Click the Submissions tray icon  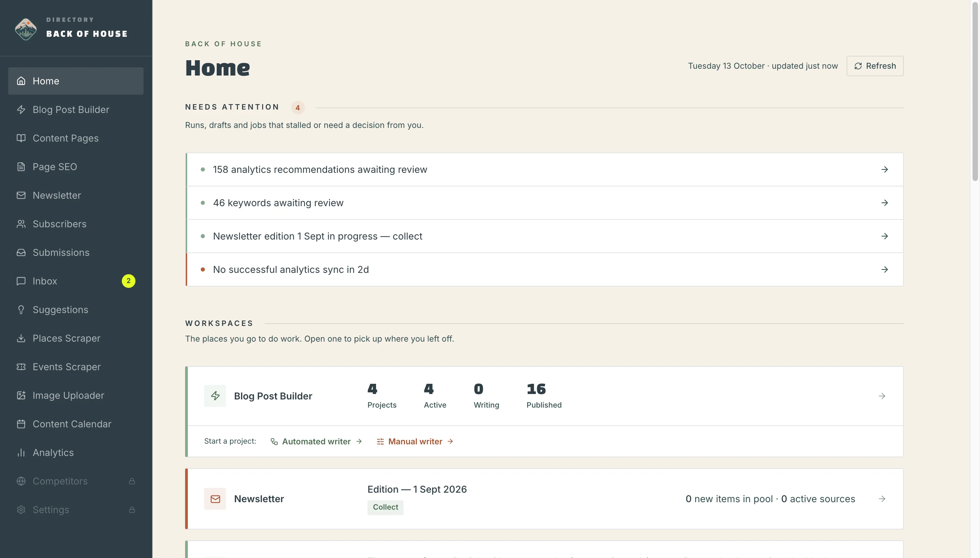coord(21,252)
